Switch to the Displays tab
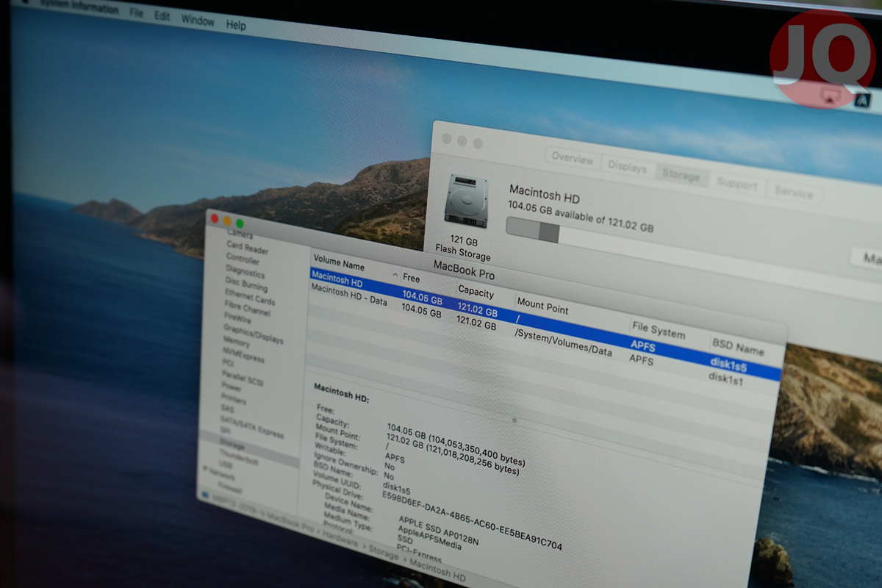Screen dimensions: 882x588 tap(627, 167)
